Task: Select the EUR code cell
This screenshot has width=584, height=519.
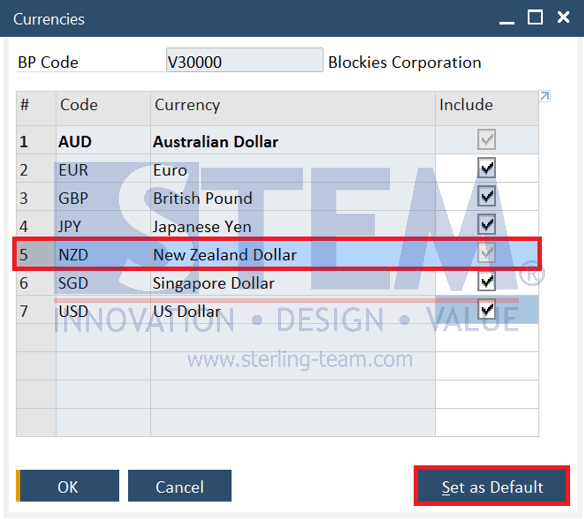Action: 103,169
